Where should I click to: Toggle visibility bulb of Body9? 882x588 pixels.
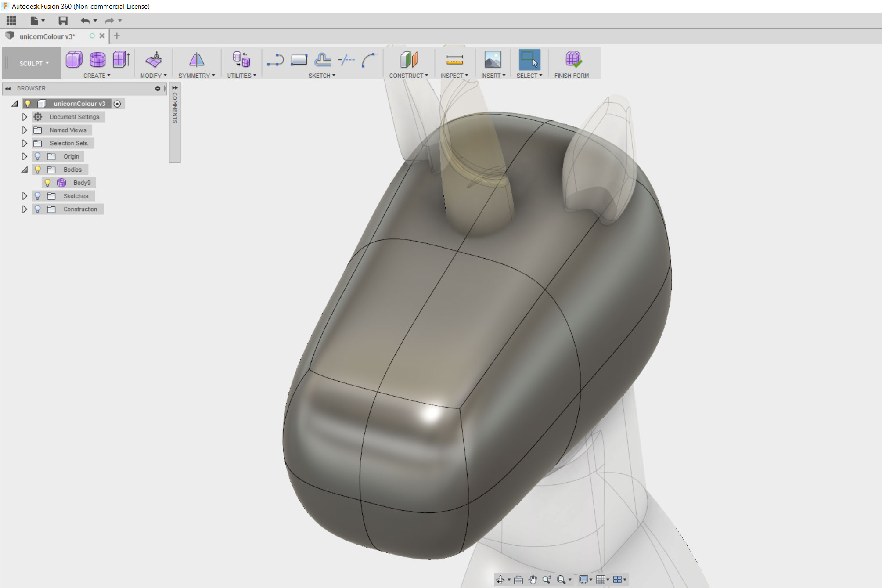(x=48, y=183)
